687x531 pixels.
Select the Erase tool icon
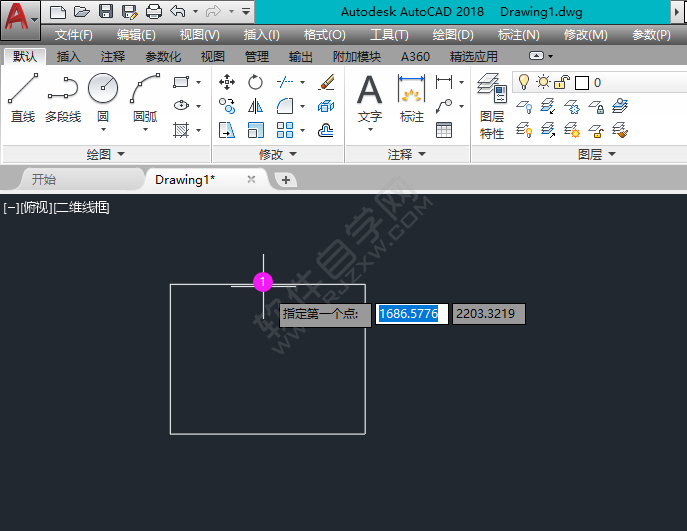click(x=326, y=82)
